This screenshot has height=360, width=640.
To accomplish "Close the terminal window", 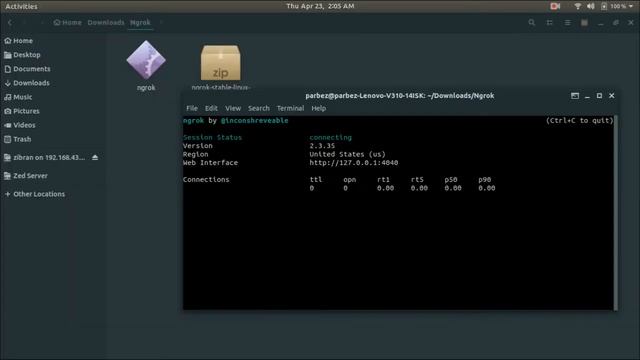I will (611, 96).
